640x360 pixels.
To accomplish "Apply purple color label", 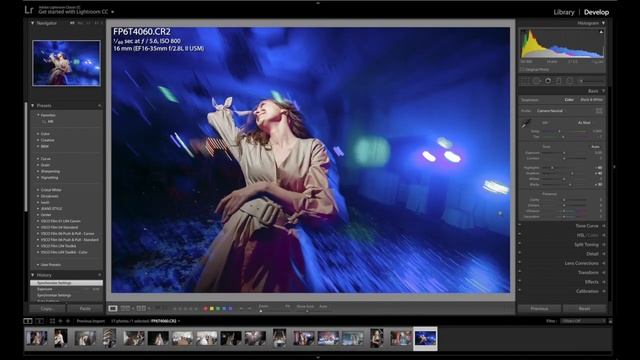I will 231,309.
